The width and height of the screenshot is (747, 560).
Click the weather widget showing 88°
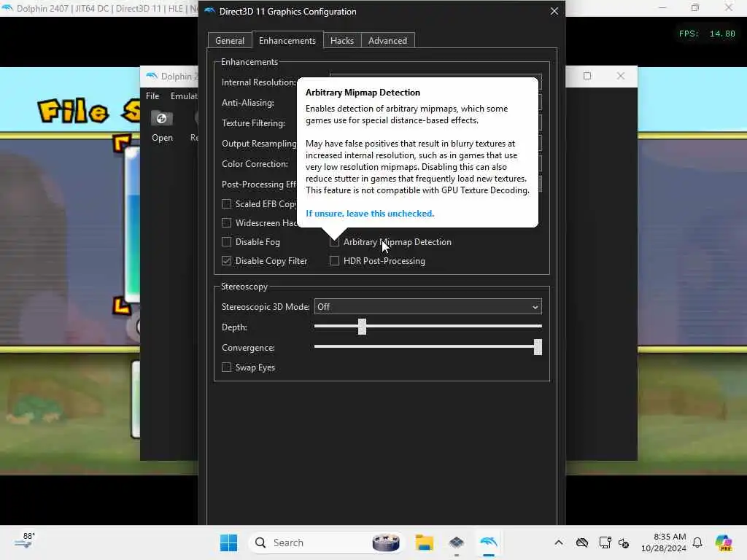[24, 542]
